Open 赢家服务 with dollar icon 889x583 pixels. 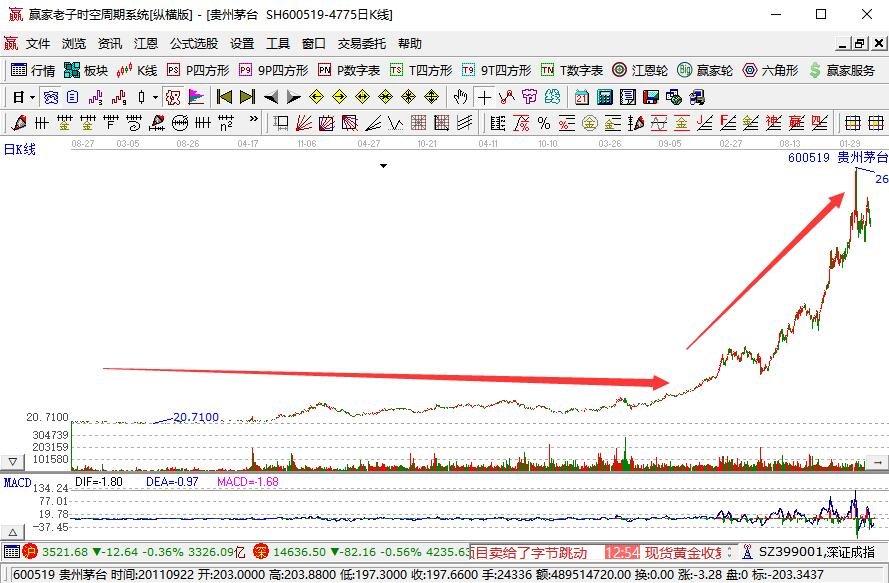[842, 70]
